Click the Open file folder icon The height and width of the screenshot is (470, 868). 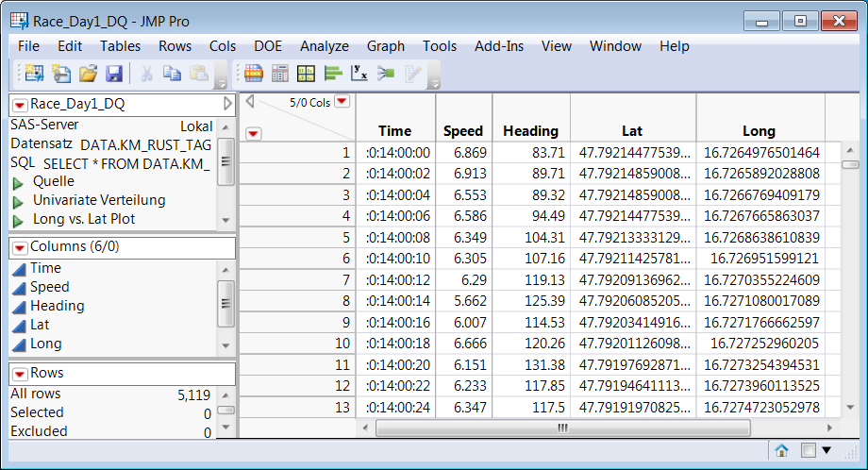88,73
